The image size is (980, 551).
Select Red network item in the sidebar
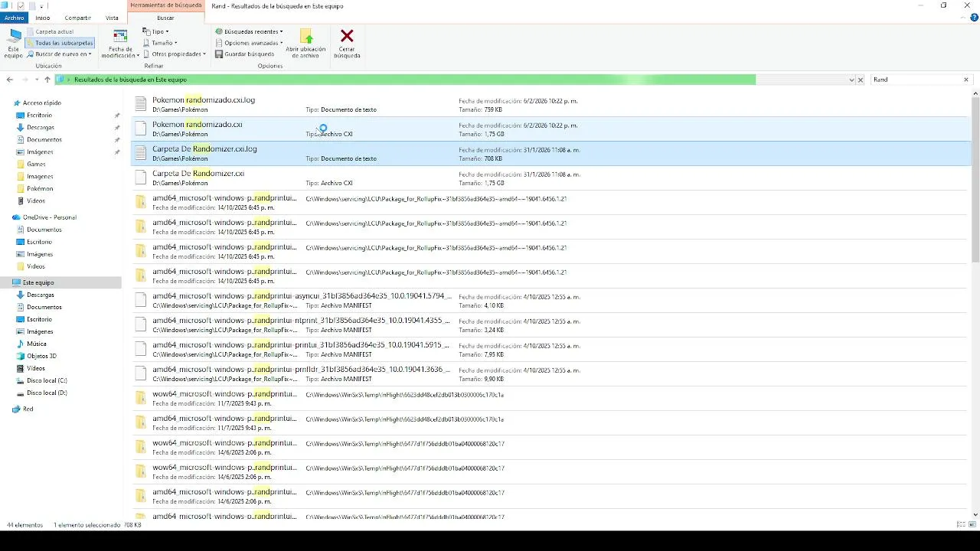click(28, 409)
